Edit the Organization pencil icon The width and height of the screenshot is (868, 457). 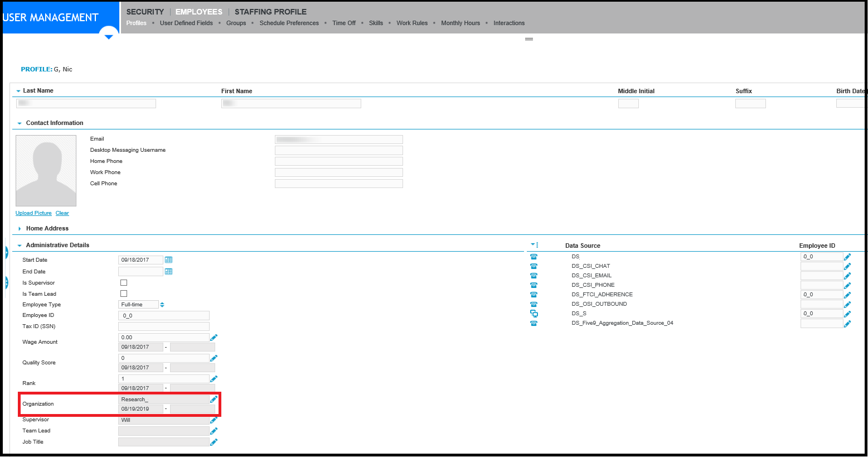click(214, 400)
